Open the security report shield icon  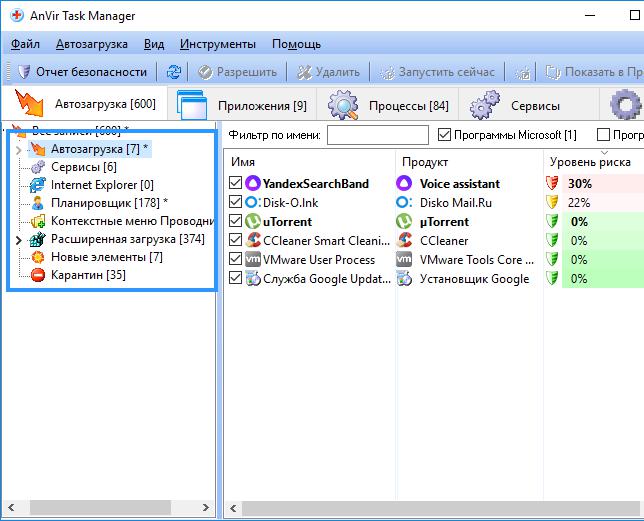[24, 72]
